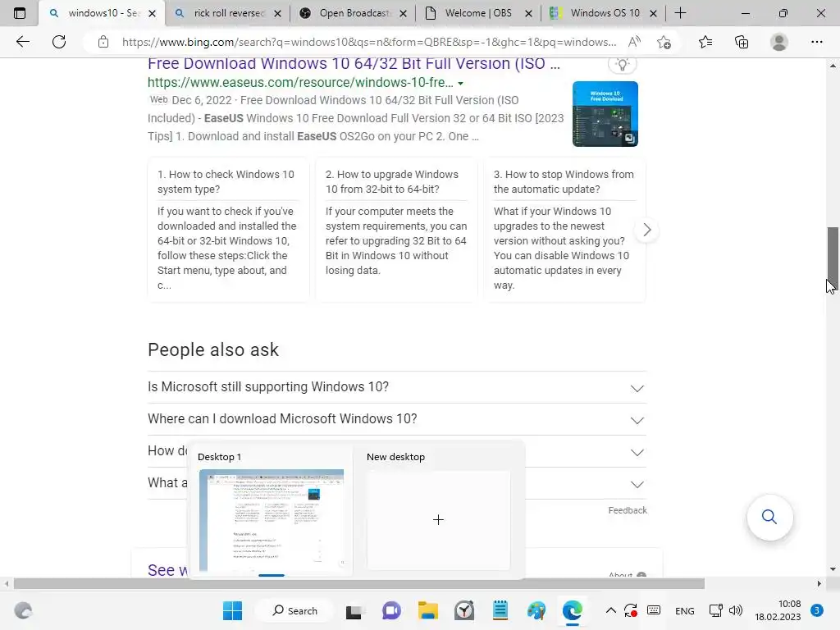Viewport: 840px width, 630px height.
Task: Select the Desktop 1 thumbnail
Action: click(x=272, y=521)
